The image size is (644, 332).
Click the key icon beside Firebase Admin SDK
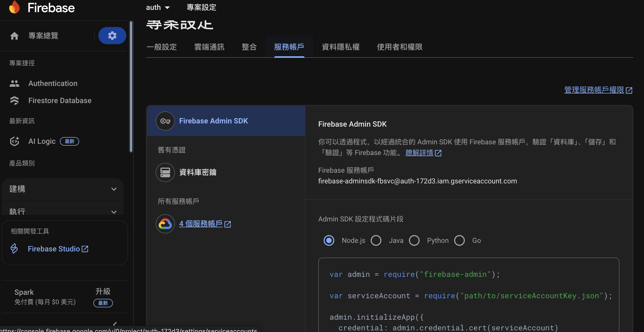[x=165, y=121]
